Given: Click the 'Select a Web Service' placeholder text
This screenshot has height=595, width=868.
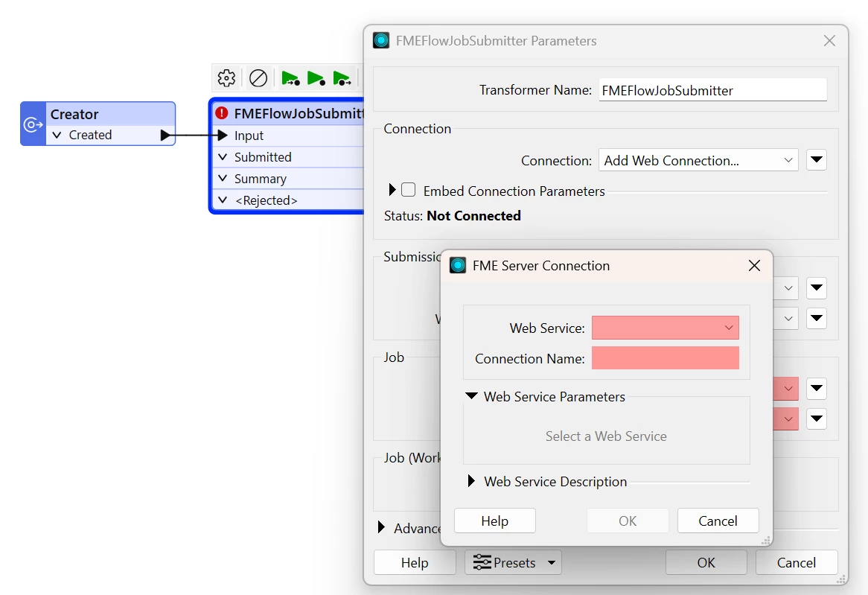Looking at the screenshot, I should click(x=606, y=436).
